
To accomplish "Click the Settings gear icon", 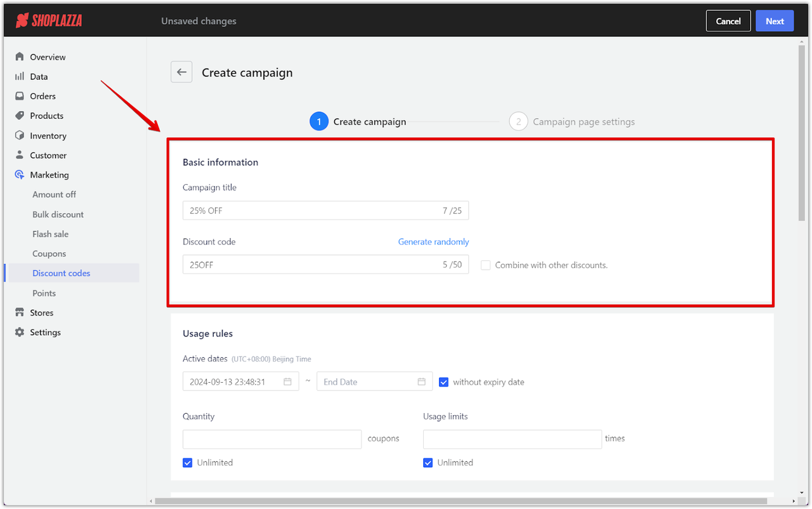I will click(x=20, y=332).
